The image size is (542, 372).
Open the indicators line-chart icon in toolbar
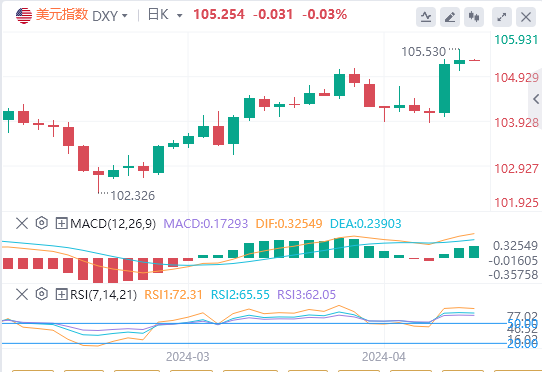426,17
